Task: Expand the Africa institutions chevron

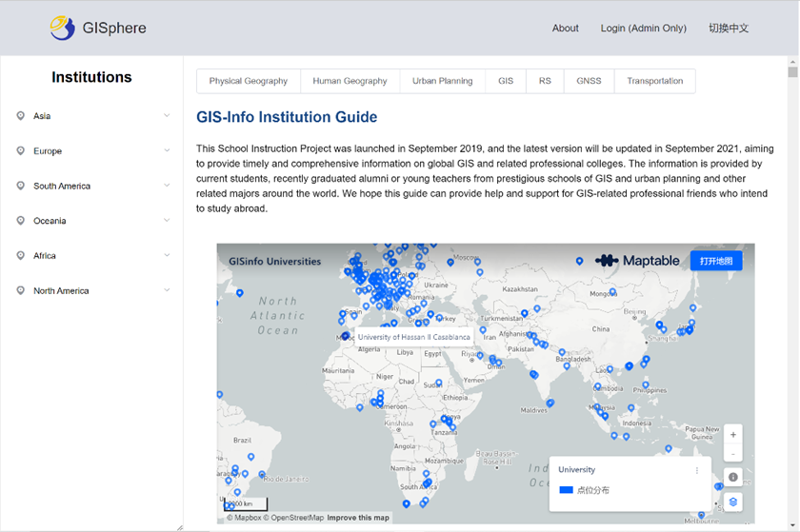Action: (167, 255)
